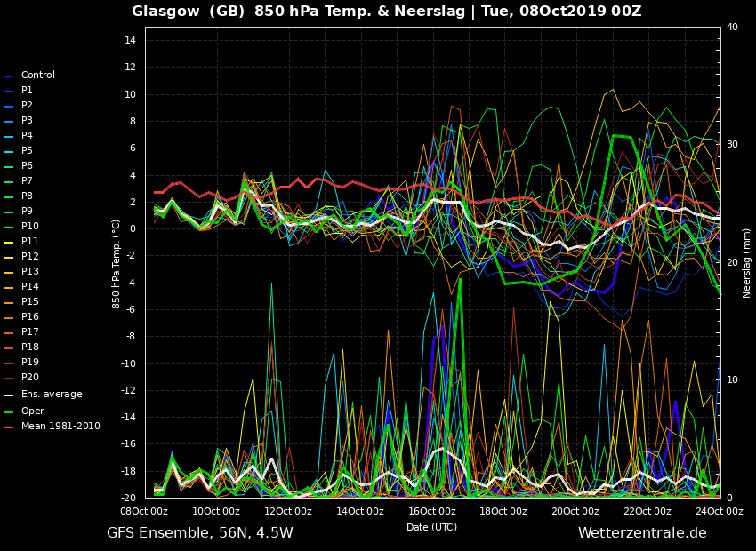Select the 24Oct 00z date tick
Viewport: 756px width, 551px height.
click(719, 511)
